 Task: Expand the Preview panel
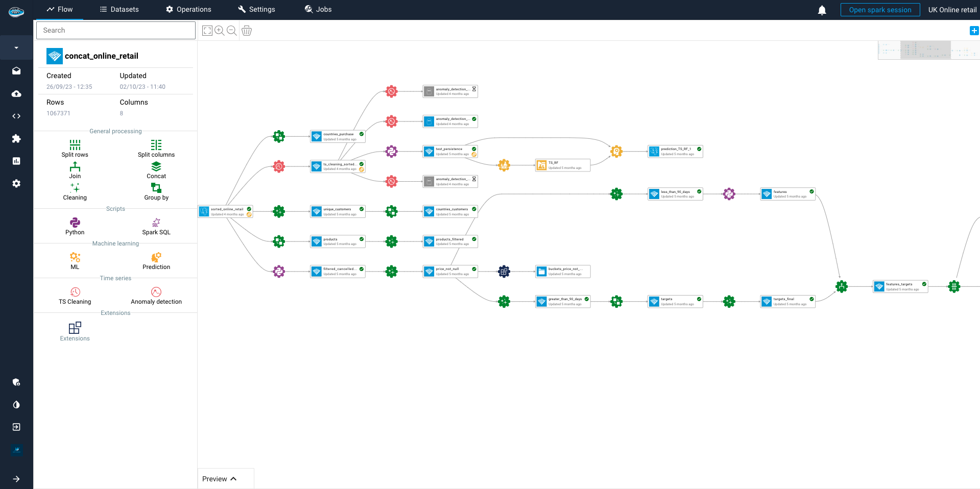tap(220, 479)
